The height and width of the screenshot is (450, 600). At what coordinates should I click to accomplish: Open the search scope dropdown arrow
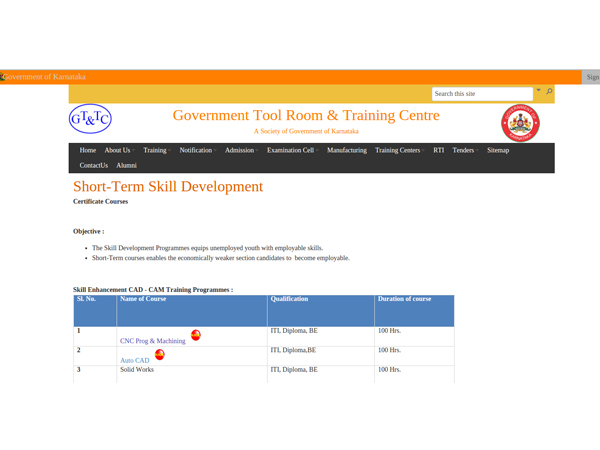pyautogui.click(x=538, y=91)
